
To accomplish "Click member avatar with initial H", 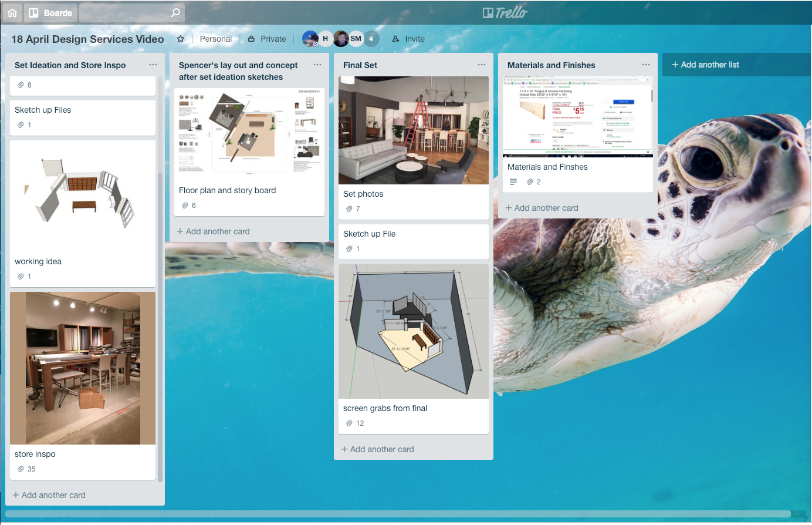I will point(325,39).
